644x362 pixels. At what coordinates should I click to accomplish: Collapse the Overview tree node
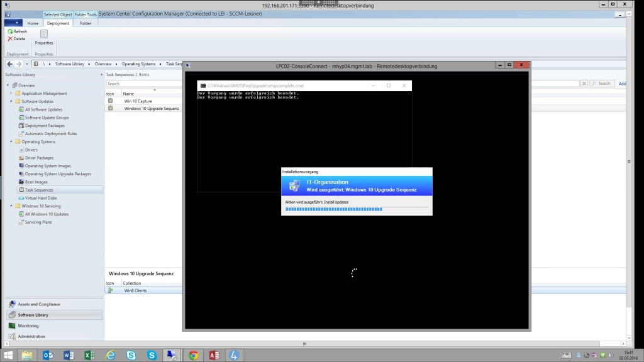(x=8, y=85)
